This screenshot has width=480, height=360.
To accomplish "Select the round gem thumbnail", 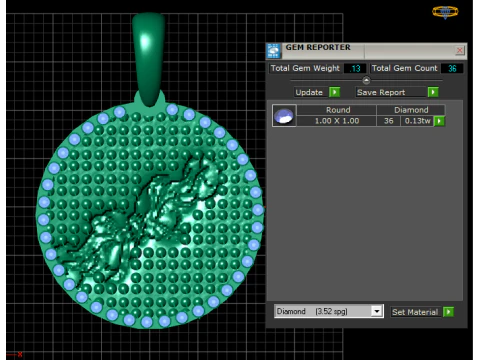I will [284, 116].
